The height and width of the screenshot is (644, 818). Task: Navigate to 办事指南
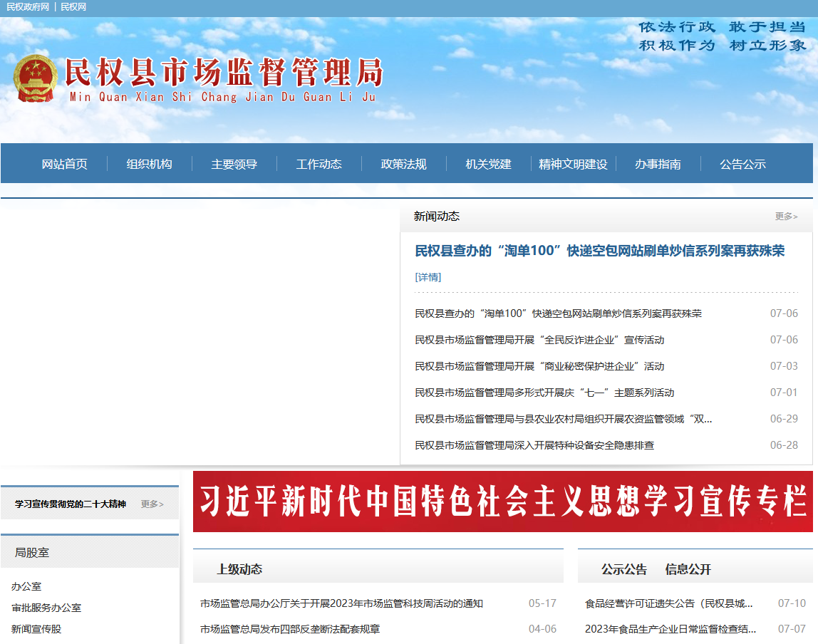pos(657,163)
